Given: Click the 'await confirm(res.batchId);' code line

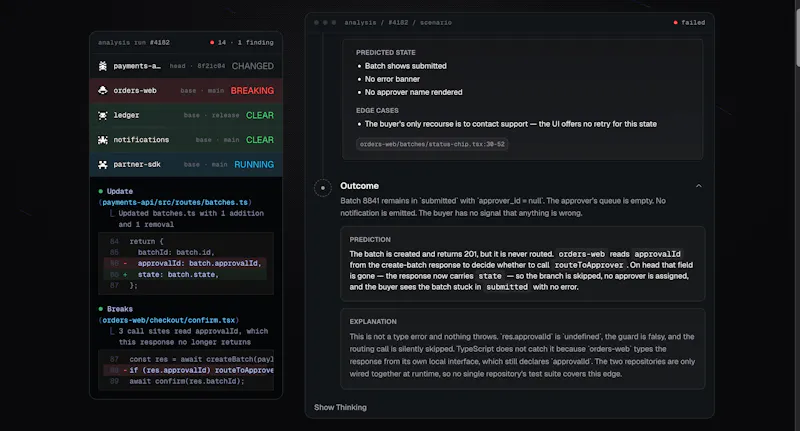Looking at the screenshot, I should tap(187, 382).
